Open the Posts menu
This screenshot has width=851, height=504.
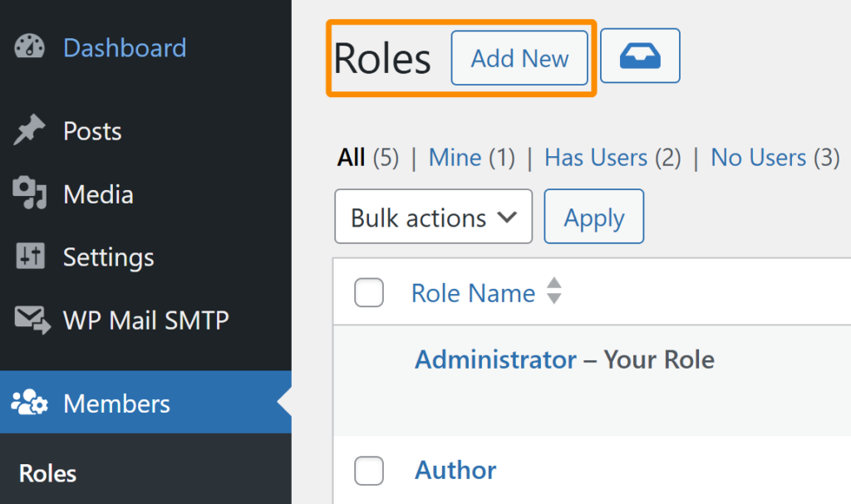click(92, 131)
